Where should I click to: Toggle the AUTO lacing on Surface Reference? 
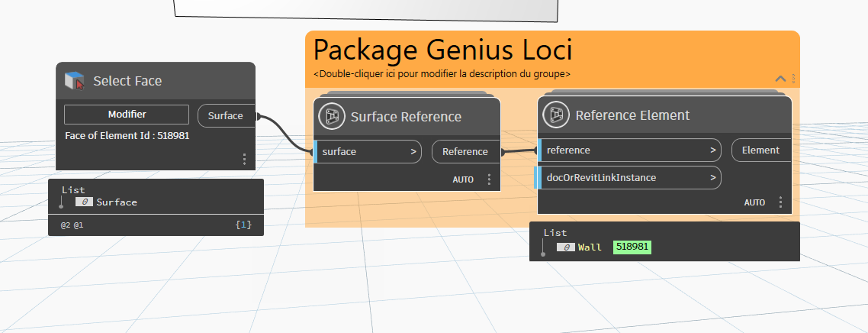463,179
